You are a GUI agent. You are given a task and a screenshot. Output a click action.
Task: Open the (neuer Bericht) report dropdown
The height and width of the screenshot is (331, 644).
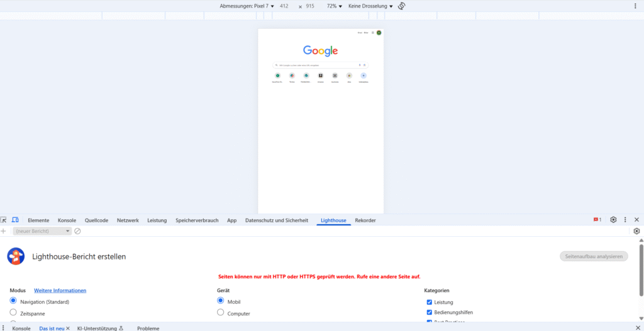[x=42, y=231]
